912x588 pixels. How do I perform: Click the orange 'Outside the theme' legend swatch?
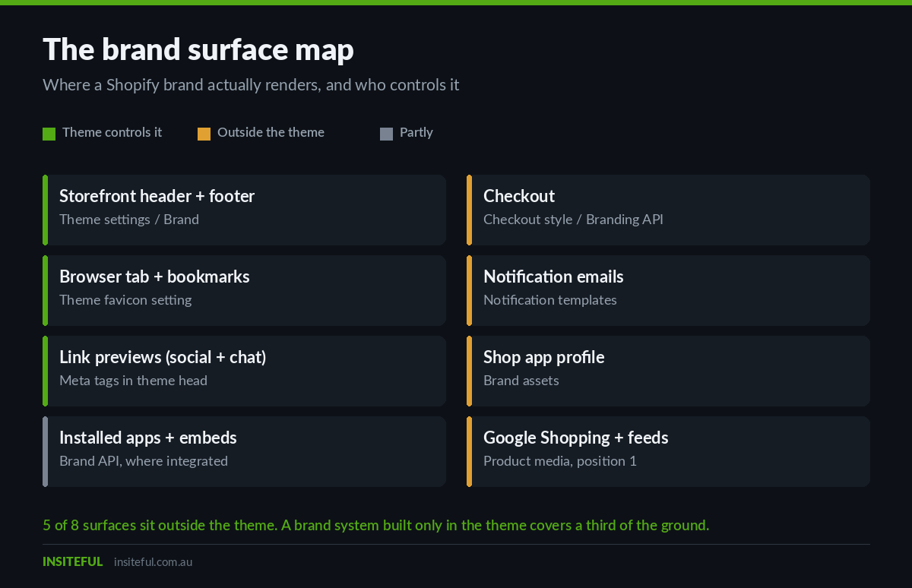(204, 134)
